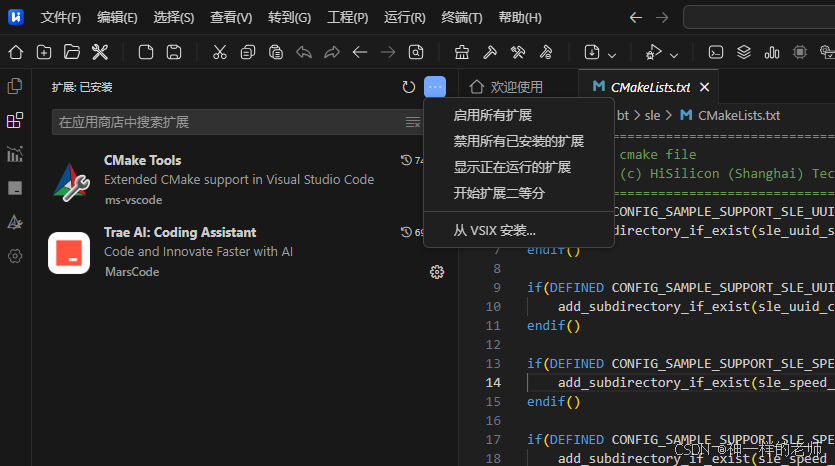Click the sle breadcrumb segment
Screen dimensions: 835x466
(652, 116)
